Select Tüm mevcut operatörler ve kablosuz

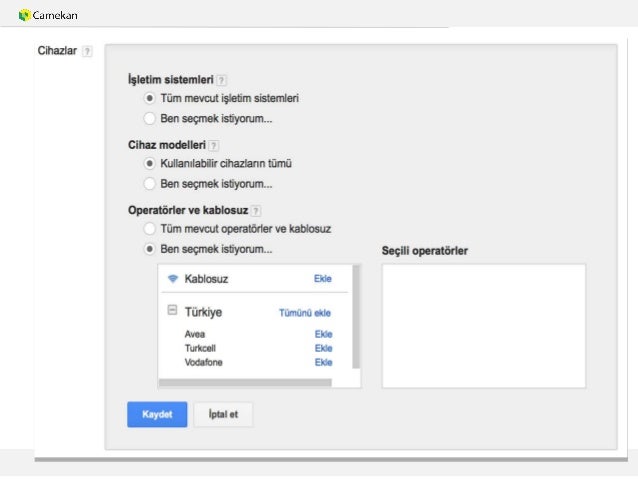[150, 229]
